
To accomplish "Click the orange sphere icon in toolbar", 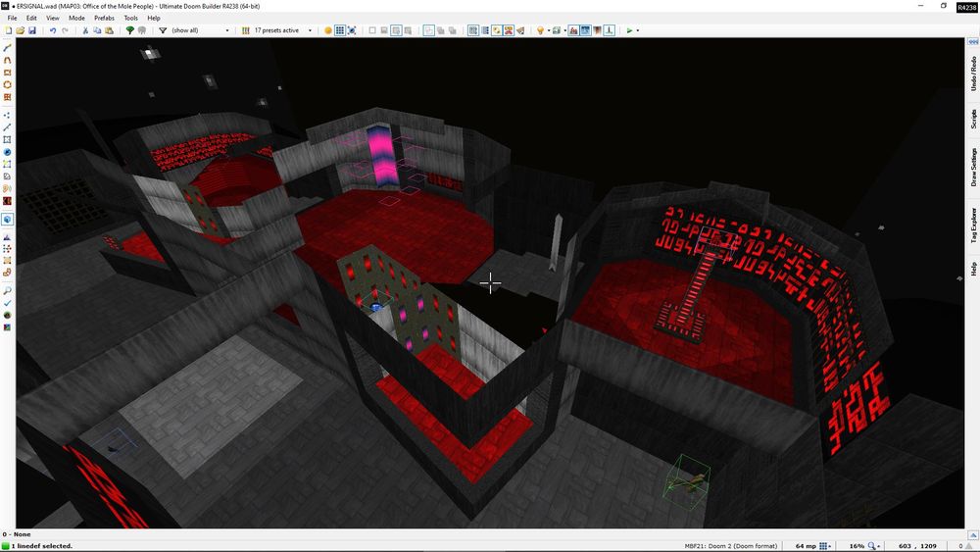I will point(327,30).
